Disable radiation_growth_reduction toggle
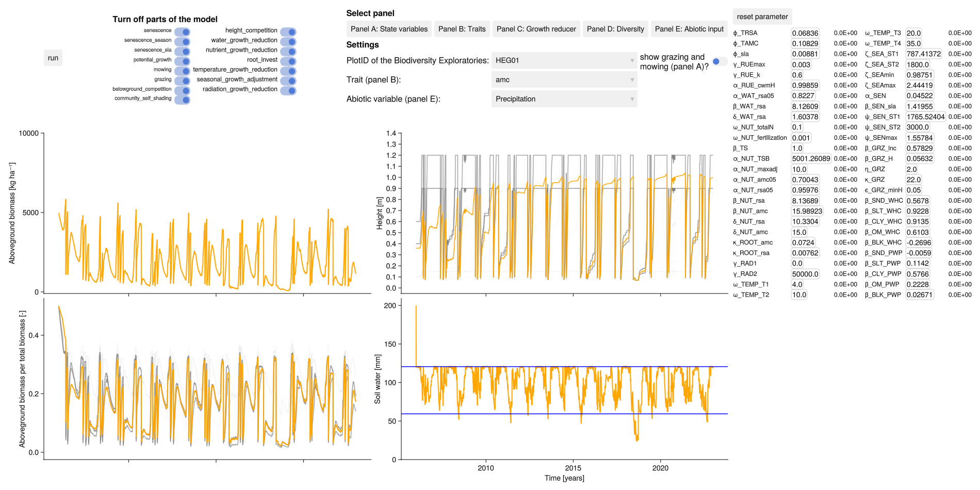This screenshot has width=980, height=490. pos(288,91)
